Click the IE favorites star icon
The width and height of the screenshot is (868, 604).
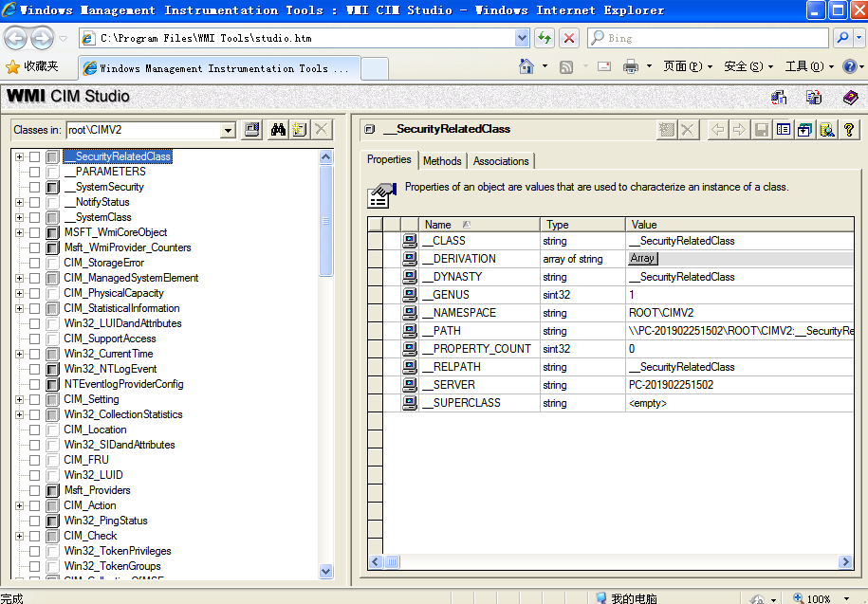[12, 67]
